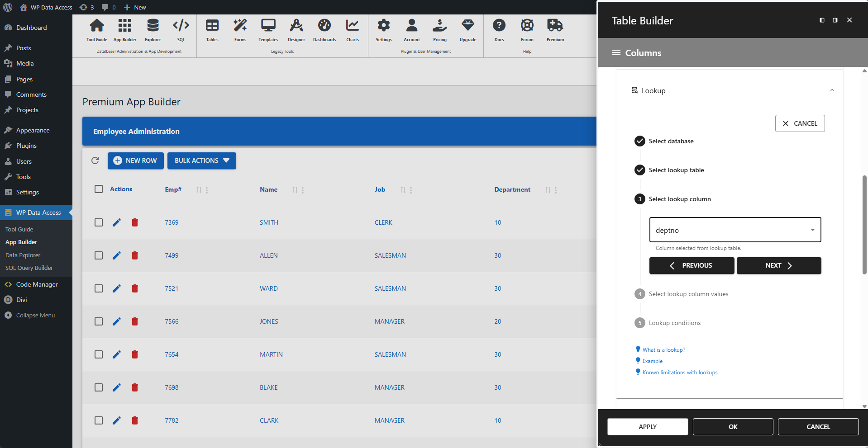This screenshot has height=448, width=868.
Task: Refresh the Employee Administration table
Action: [x=95, y=160]
